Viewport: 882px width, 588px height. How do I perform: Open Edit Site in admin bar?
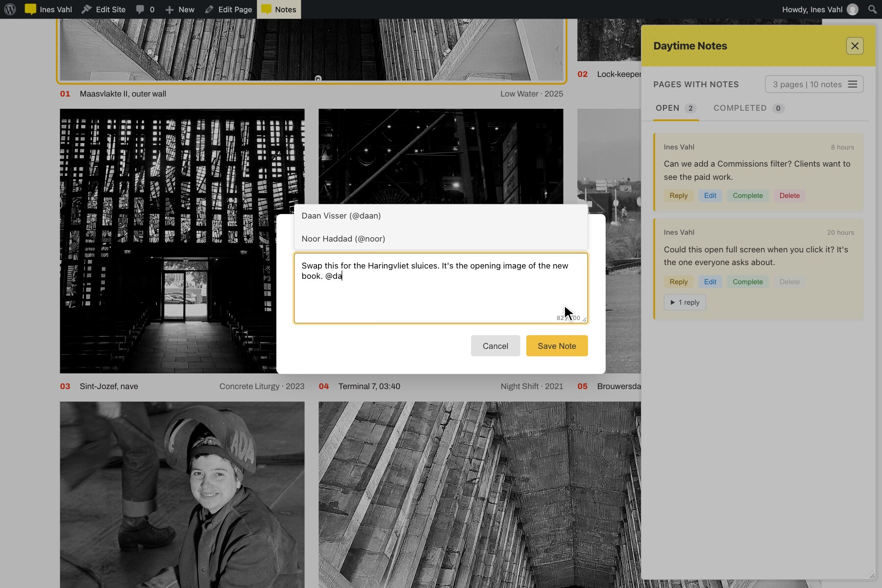tap(103, 9)
